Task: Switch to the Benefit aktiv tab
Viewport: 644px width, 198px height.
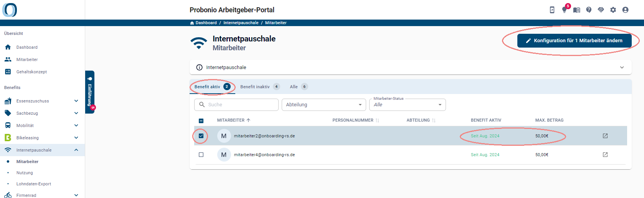Action: click(212, 87)
